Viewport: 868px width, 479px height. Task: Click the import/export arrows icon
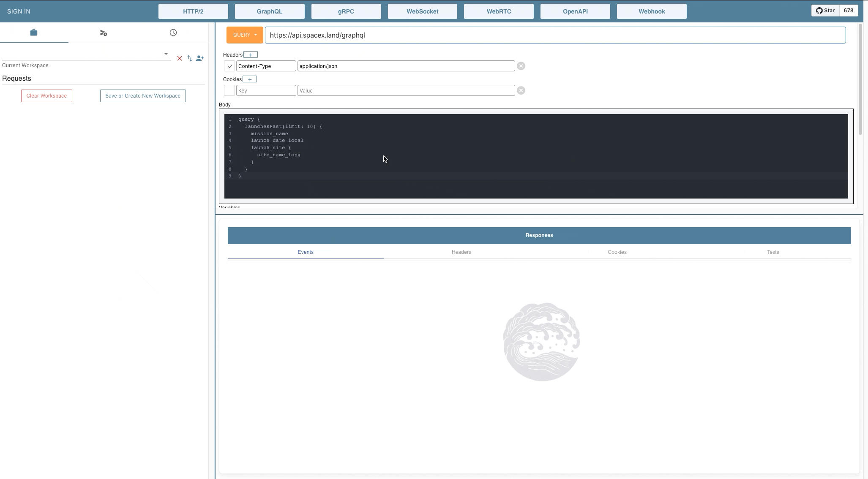(x=190, y=58)
